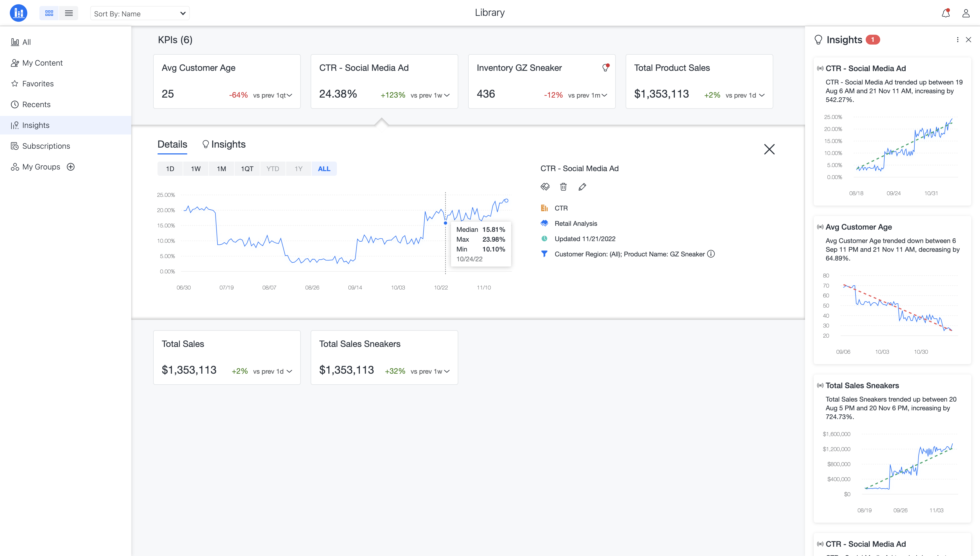Click the chart data point on 10/24/22
Image resolution: width=980 pixels, height=556 pixels.
(445, 223)
